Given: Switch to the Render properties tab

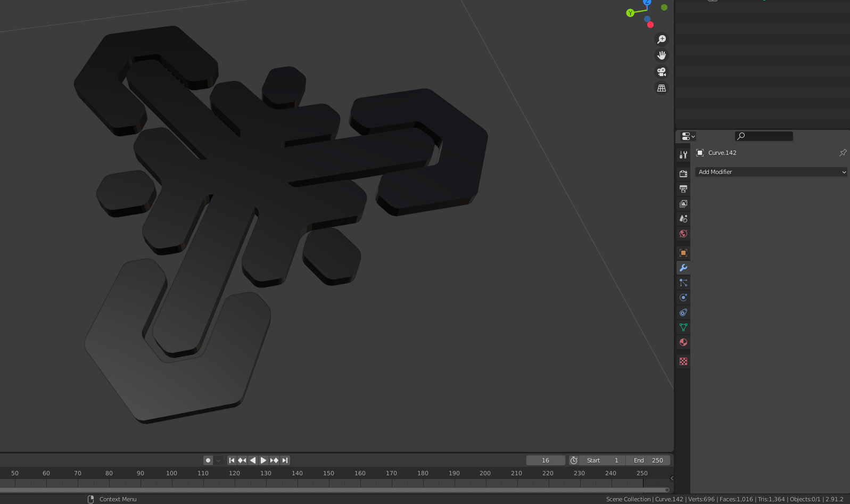Looking at the screenshot, I should (683, 173).
